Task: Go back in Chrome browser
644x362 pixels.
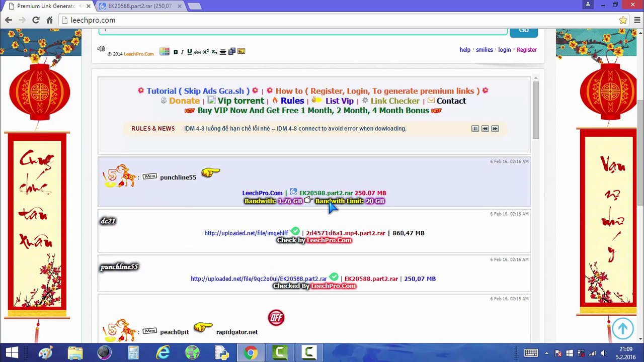Action: point(9,20)
